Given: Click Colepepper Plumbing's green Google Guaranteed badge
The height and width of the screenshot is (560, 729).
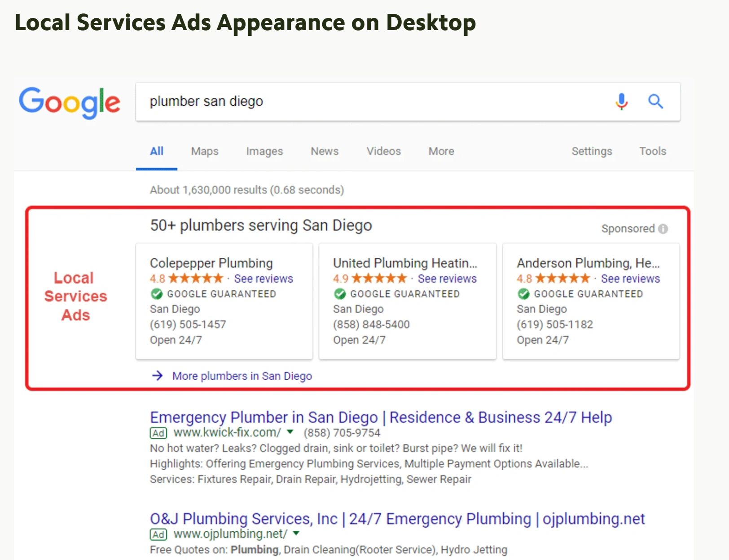Looking at the screenshot, I should click(x=157, y=294).
